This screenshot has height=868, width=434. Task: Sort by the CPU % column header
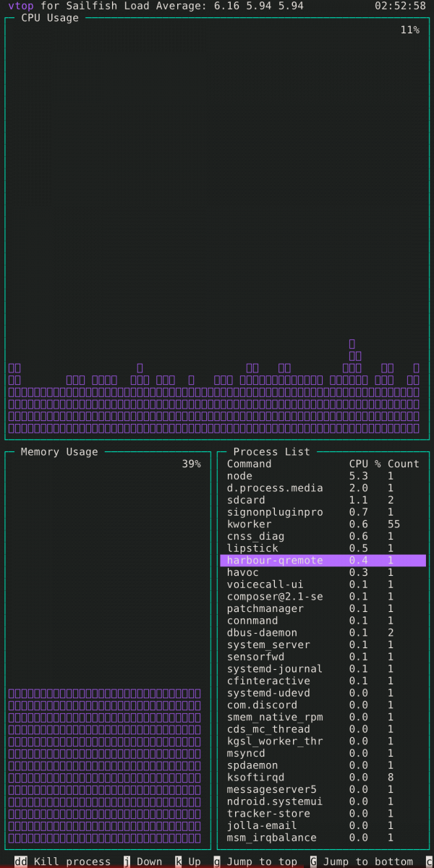click(365, 464)
